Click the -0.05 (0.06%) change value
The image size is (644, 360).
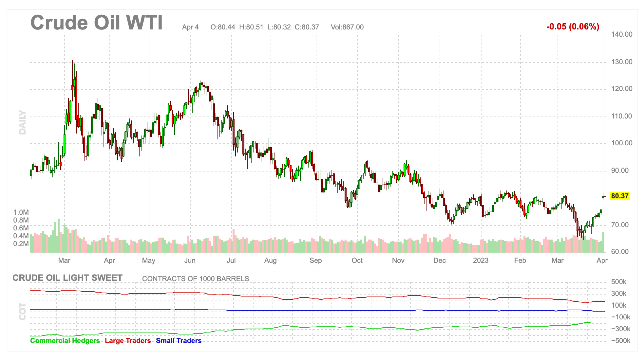click(573, 27)
